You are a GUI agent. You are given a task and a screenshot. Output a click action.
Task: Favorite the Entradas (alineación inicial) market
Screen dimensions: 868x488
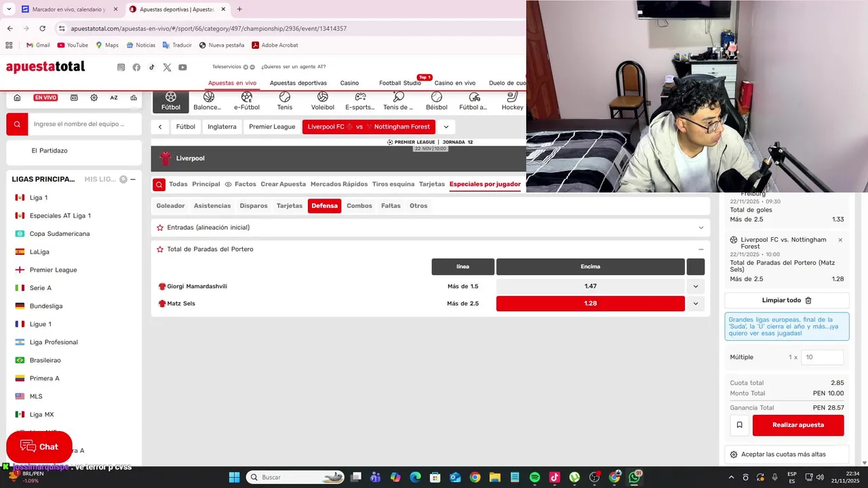pos(160,228)
